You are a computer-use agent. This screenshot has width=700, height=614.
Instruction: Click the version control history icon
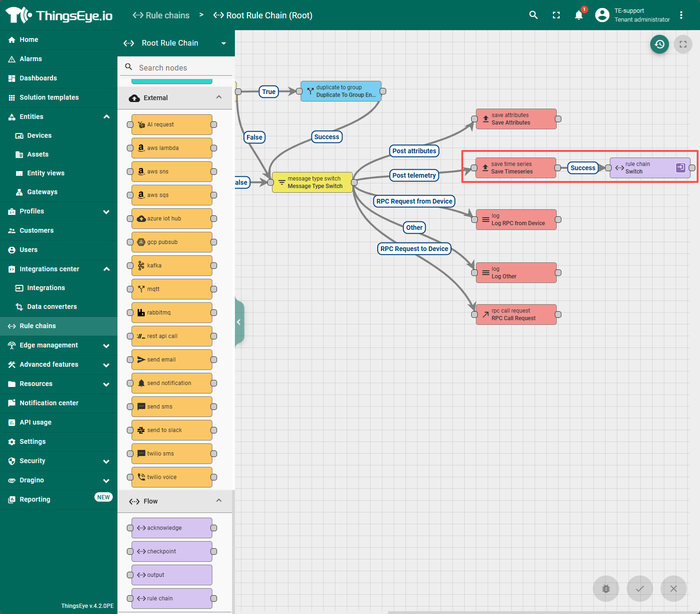tap(659, 44)
